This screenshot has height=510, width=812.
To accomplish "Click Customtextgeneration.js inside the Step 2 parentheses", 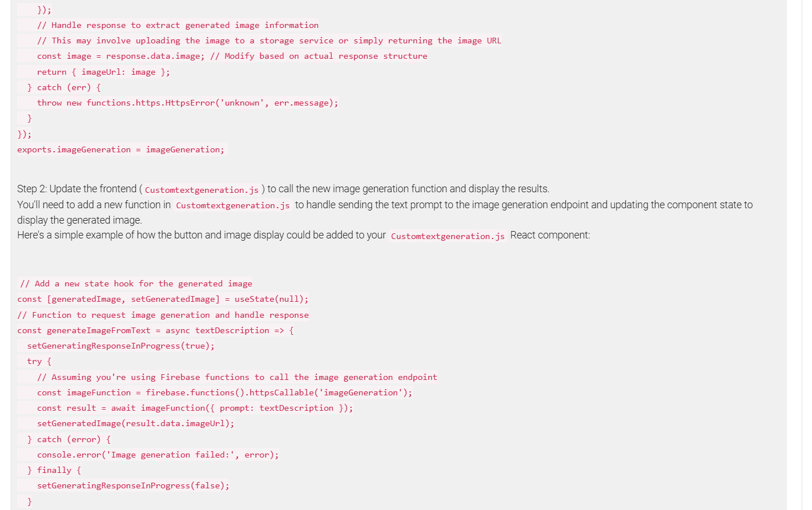I will [202, 190].
